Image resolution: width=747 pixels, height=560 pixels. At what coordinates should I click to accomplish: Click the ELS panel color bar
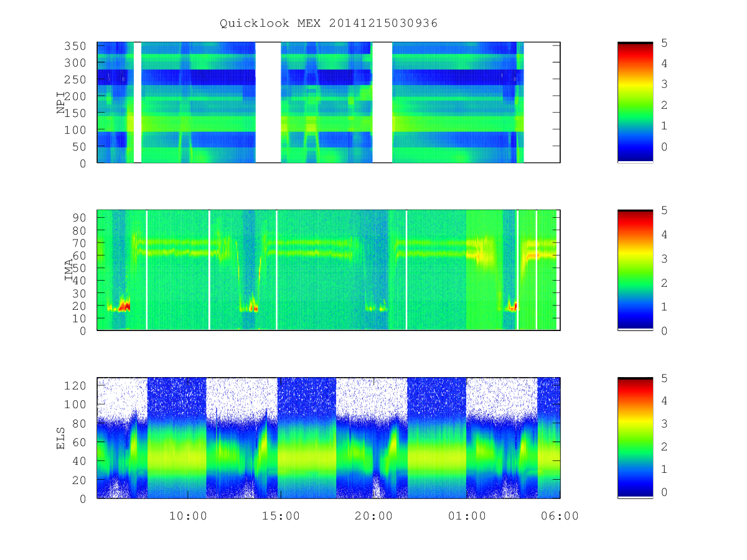[x=635, y=438]
